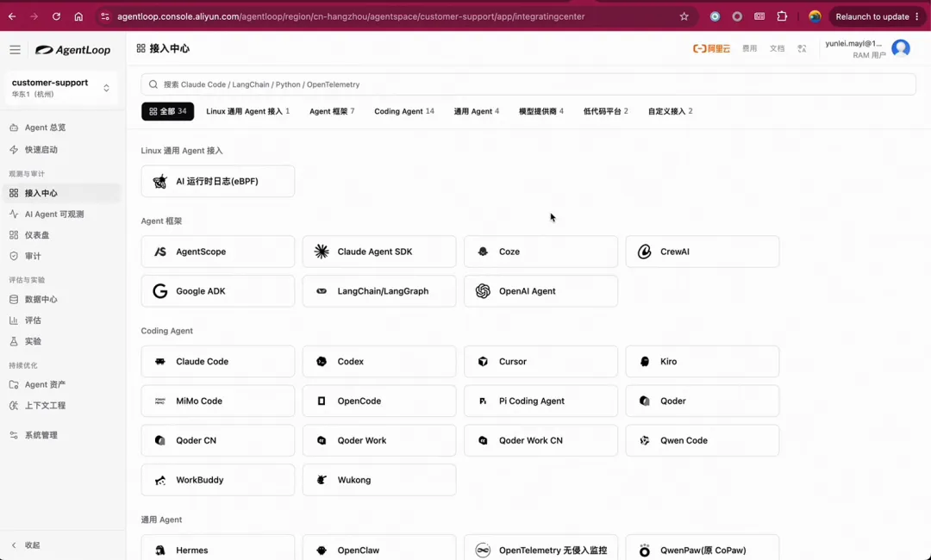The height and width of the screenshot is (560, 931).
Task: Click the Qoder Work CN icon
Action: 483,441
